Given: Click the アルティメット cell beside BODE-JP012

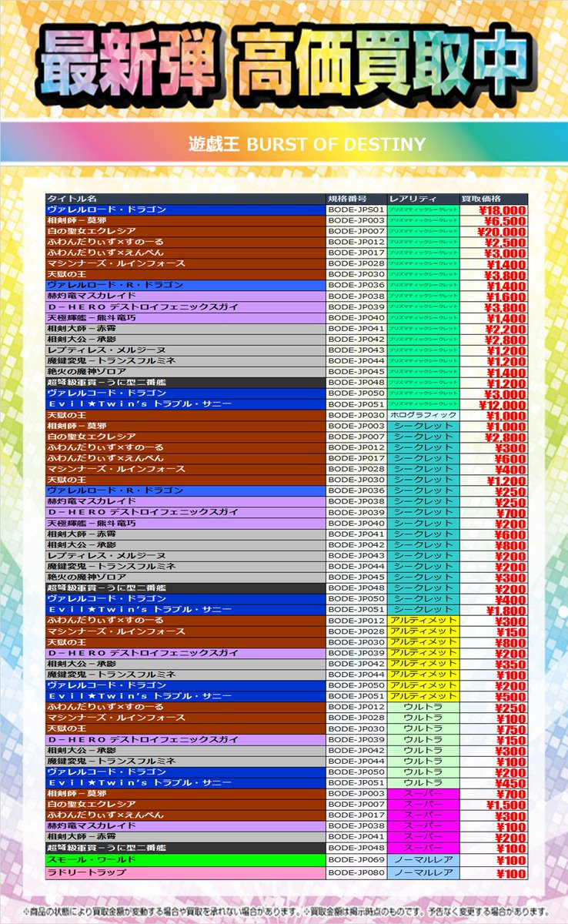Looking at the screenshot, I should click(423, 620).
